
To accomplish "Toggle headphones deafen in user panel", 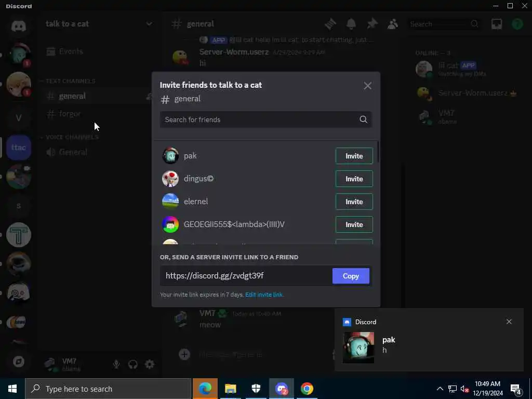I will coord(132,364).
